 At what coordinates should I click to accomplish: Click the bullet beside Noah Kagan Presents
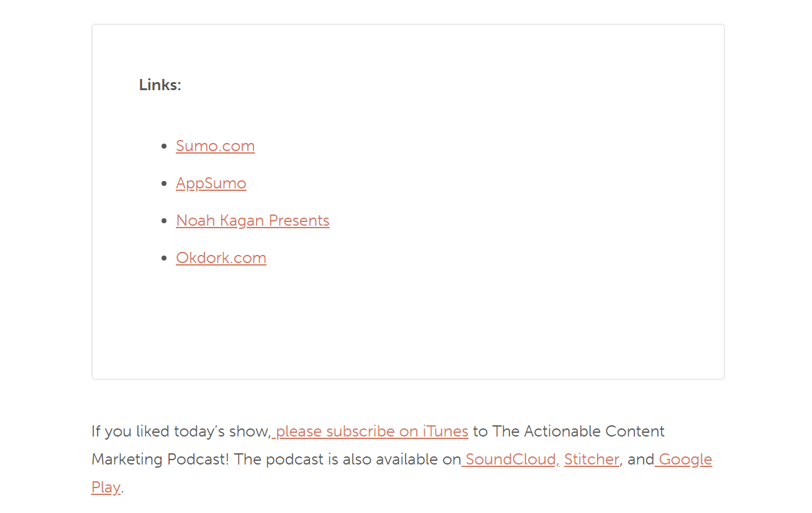[164, 221]
